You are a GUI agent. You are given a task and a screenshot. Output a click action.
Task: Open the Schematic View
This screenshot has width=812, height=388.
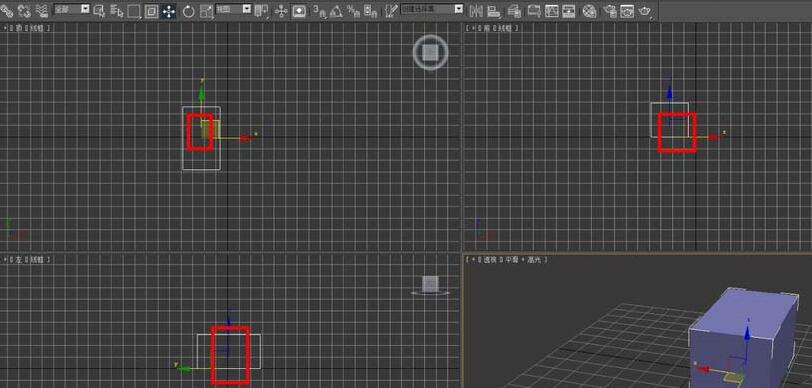pyautogui.click(x=569, y=11)
